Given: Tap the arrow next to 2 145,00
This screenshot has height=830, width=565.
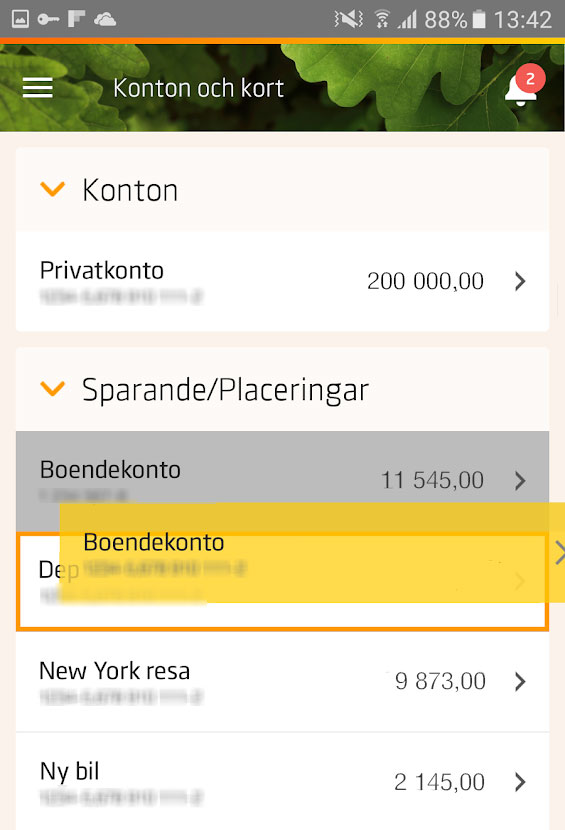Looking at the screenshot, I should (x=520, y=782).
